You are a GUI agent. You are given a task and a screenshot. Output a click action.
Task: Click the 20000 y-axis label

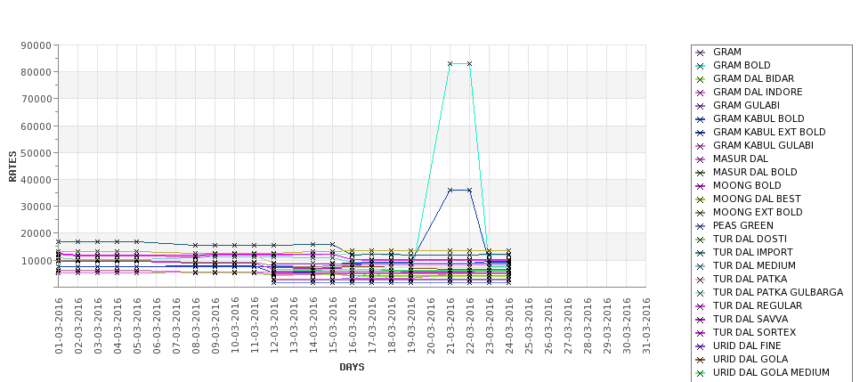pyautogui.click(x=36, y=233)
